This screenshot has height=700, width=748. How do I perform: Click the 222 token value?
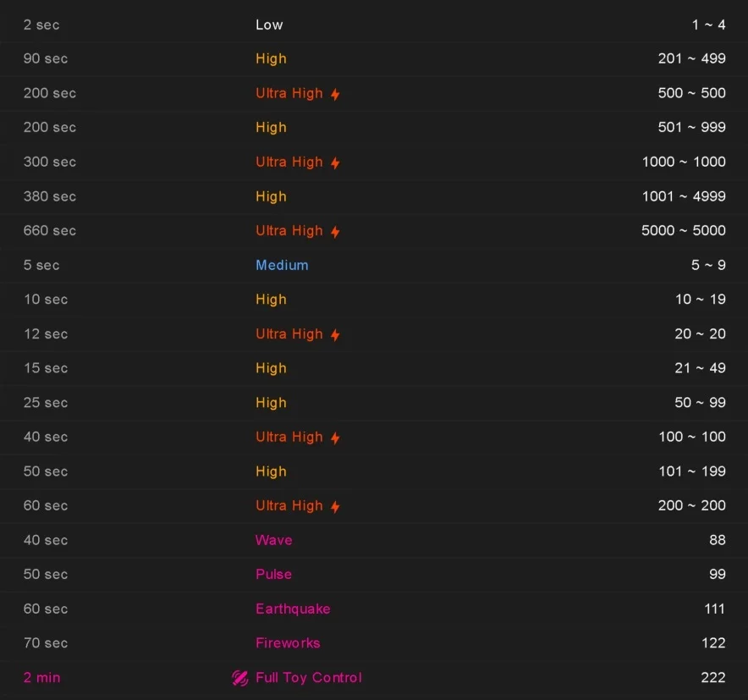pos(713,678)
